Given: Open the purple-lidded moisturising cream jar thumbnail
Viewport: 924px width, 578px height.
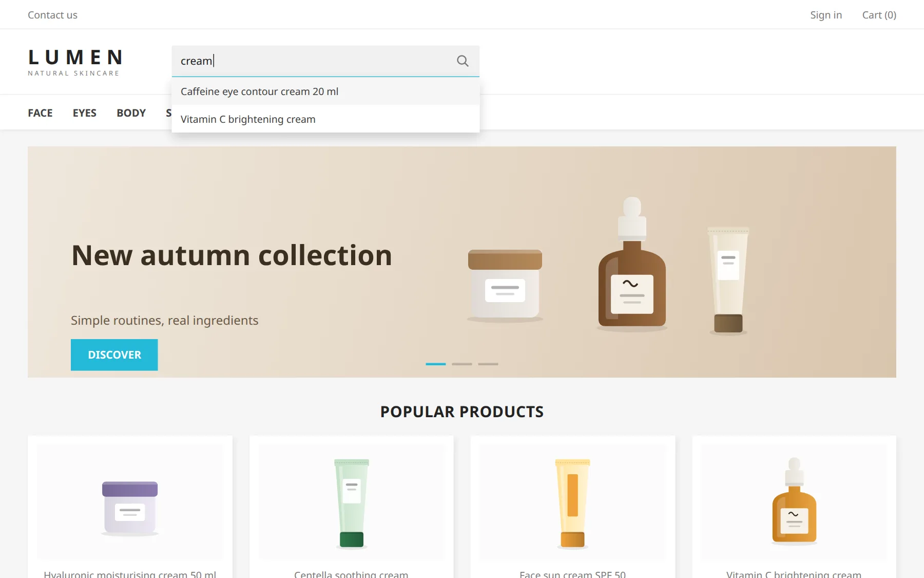Looking at the screenshot, I should click(130, 502).
